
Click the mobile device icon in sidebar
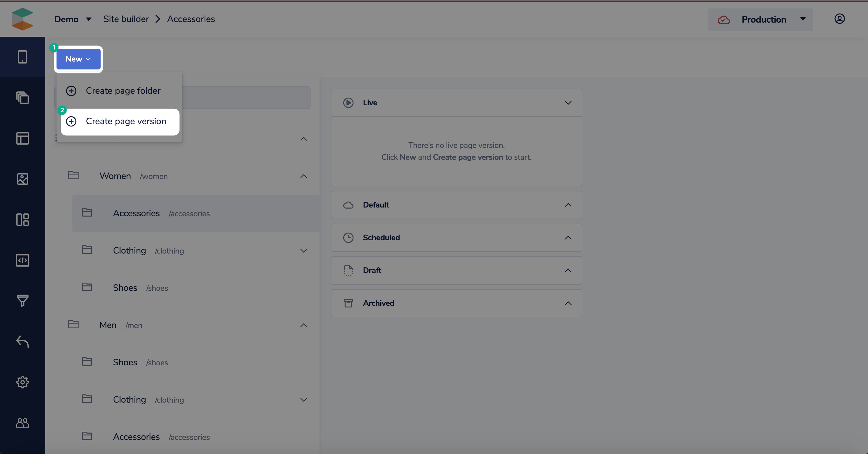click(22, 57)
